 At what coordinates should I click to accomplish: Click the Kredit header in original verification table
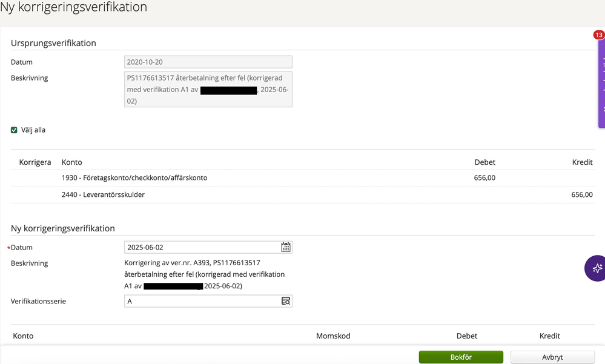coord(582,162)
